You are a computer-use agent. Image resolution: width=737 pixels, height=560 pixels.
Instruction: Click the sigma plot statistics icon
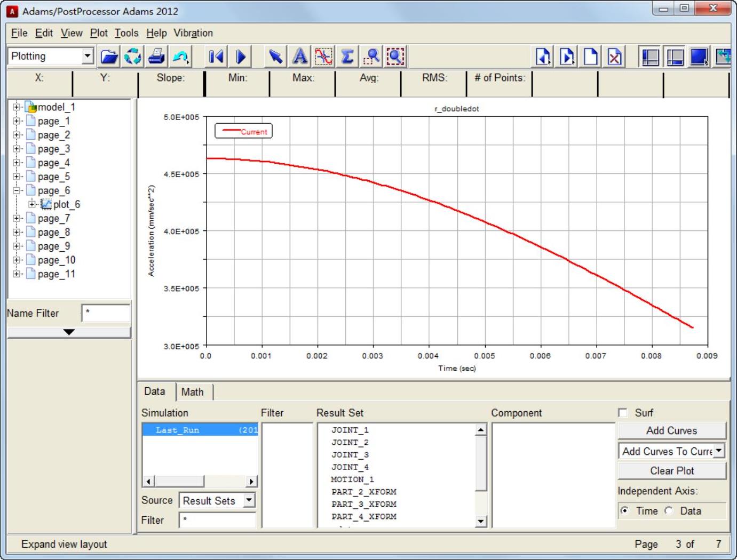coord(347,57)
